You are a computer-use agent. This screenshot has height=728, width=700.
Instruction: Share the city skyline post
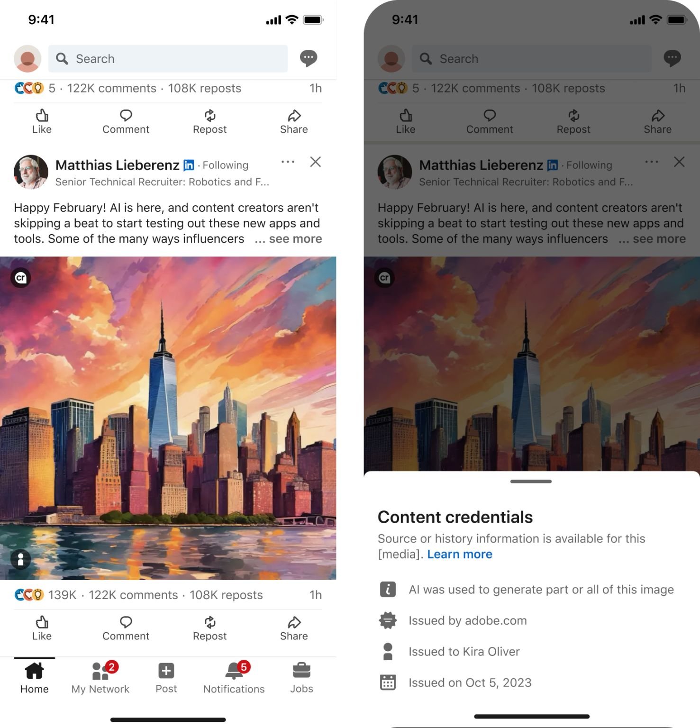(x=294, y=628)
